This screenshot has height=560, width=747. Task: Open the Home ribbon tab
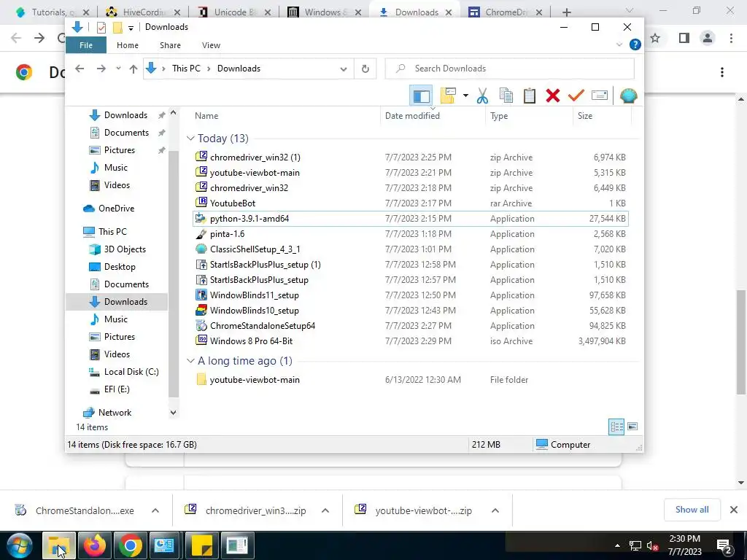click(x=128, y=45)
